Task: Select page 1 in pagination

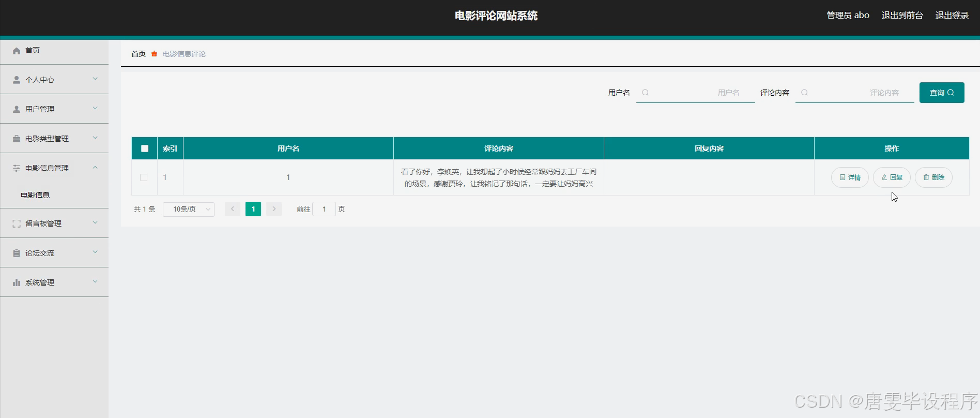Action: coord(253,209)
